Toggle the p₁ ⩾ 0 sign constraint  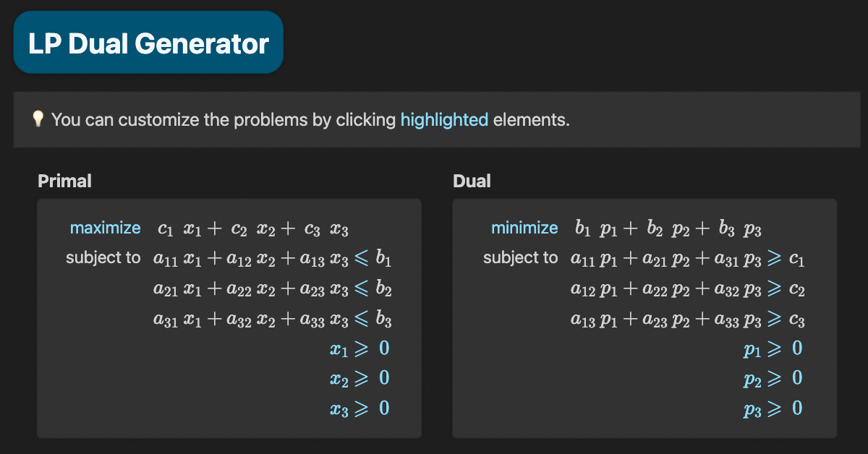771,348
